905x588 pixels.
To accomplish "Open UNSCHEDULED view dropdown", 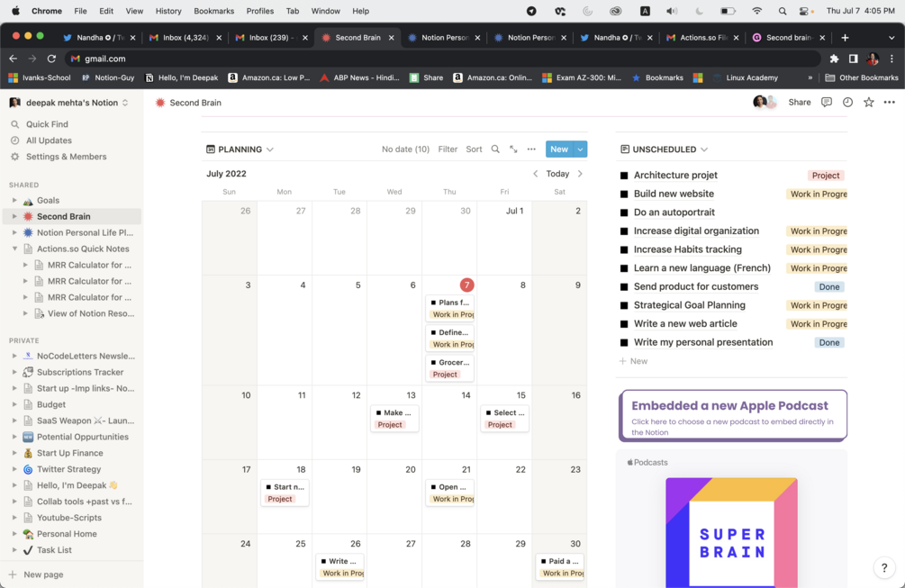I will click(x=664, y=149).
